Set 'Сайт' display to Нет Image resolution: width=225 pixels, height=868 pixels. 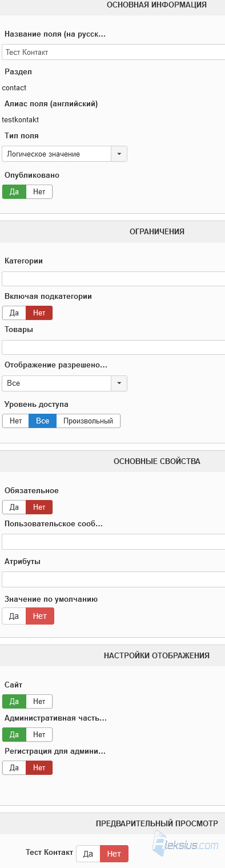point(39,701)
